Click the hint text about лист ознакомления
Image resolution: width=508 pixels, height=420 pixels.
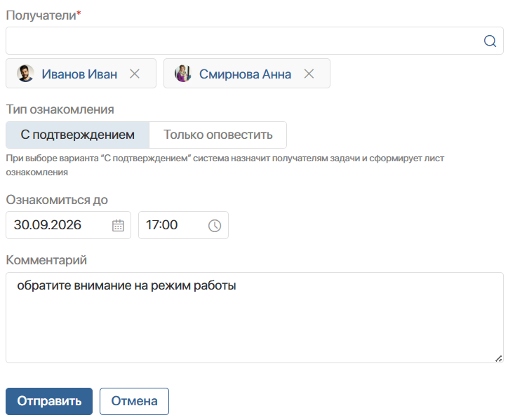225,165
